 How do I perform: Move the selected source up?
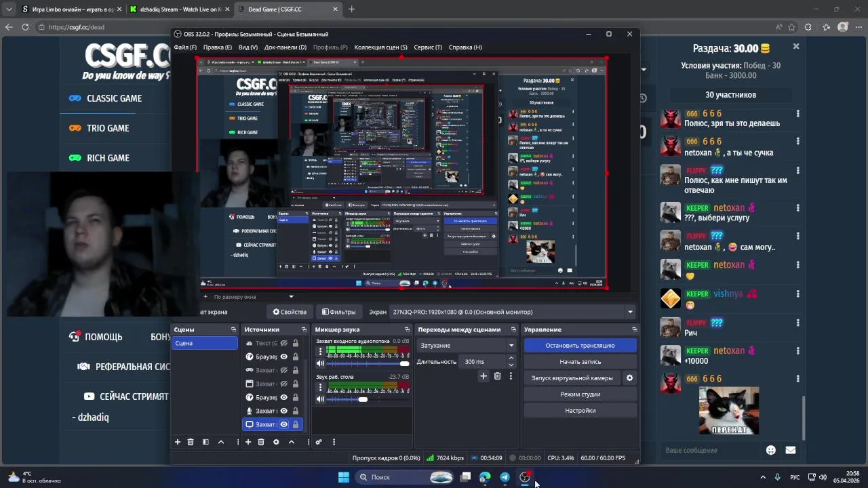(x=292, y=442)
